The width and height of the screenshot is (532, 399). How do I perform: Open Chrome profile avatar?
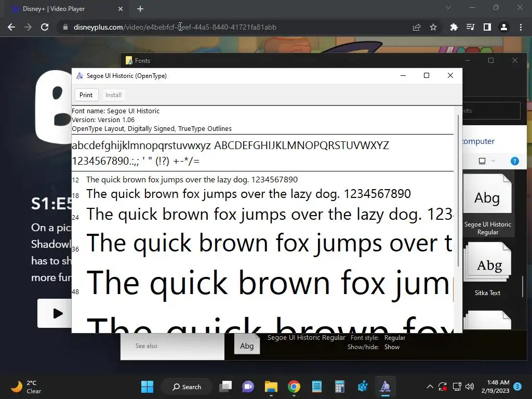pos(504,27)
